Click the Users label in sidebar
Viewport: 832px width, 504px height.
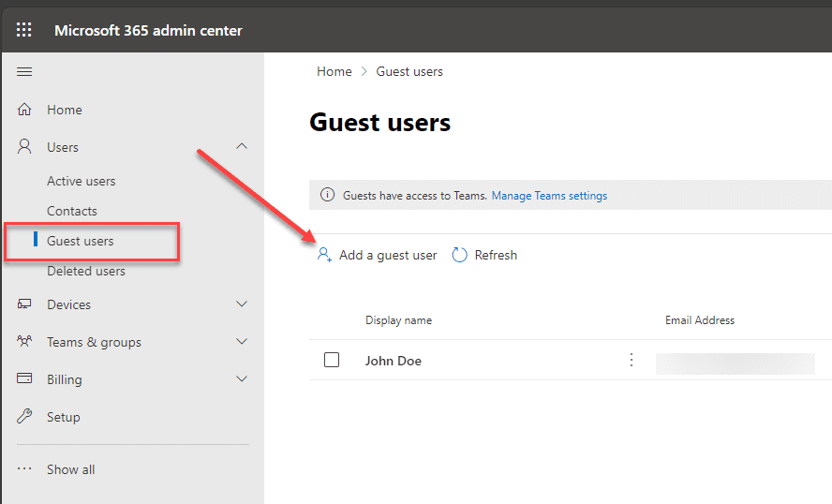[63, 147]
